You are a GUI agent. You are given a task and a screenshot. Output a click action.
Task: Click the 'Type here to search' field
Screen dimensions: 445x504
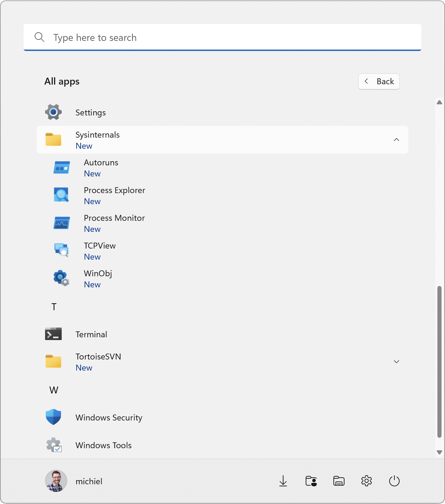222,37
